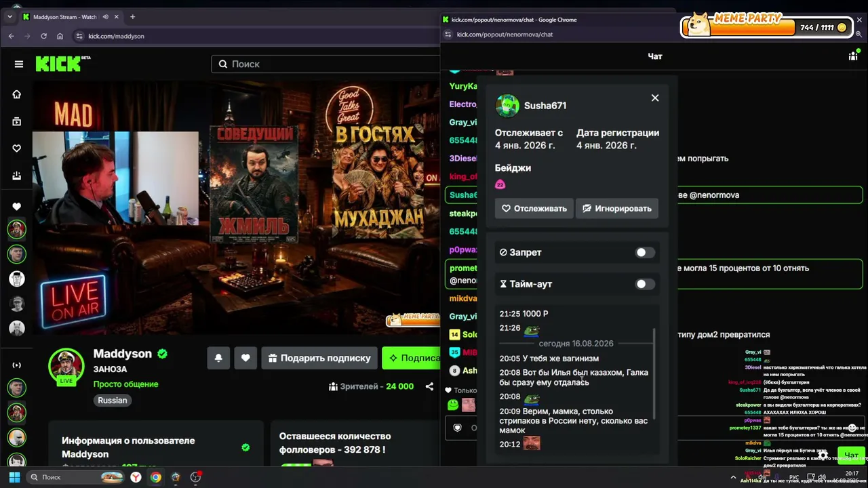Click the @nenormova mention in highlighted message
Image resolution: width=868 pixels, height=488 pixels.
click(x=714, y=195)
